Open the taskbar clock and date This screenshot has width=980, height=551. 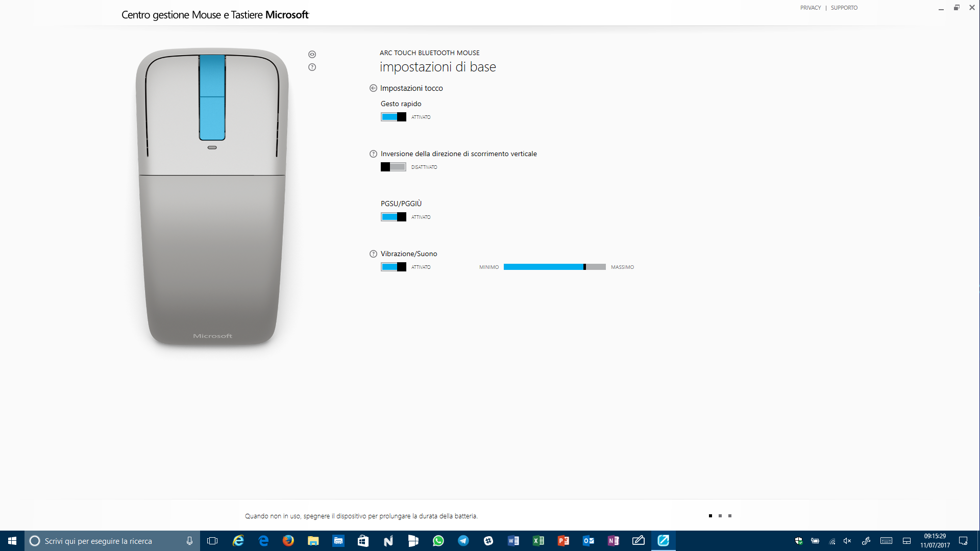coord(935,541)
